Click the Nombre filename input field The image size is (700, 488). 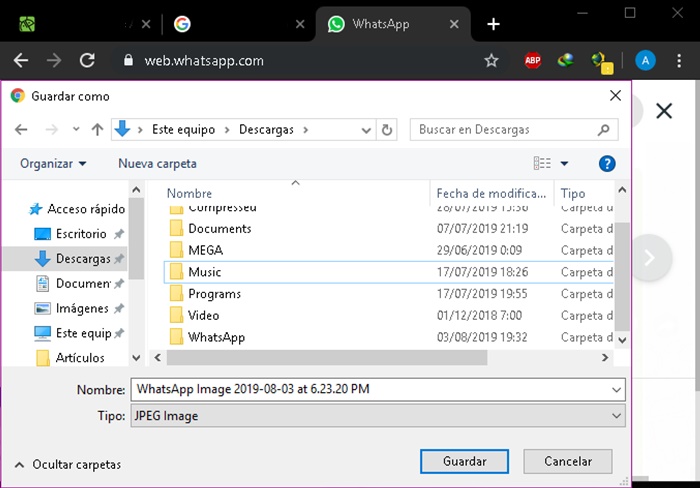coord(371,389)
